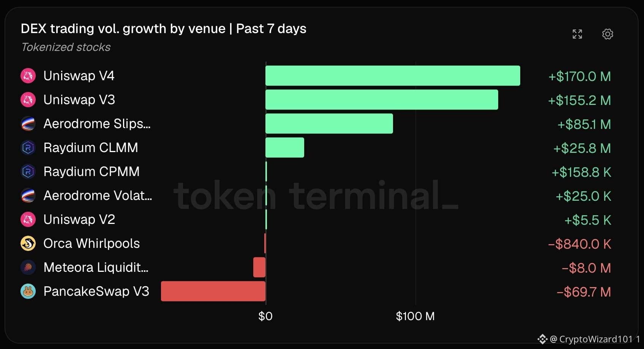Open the Uniswap V2 venue label
The height and width of the screenshot is (349, 644).
[79, 219]
